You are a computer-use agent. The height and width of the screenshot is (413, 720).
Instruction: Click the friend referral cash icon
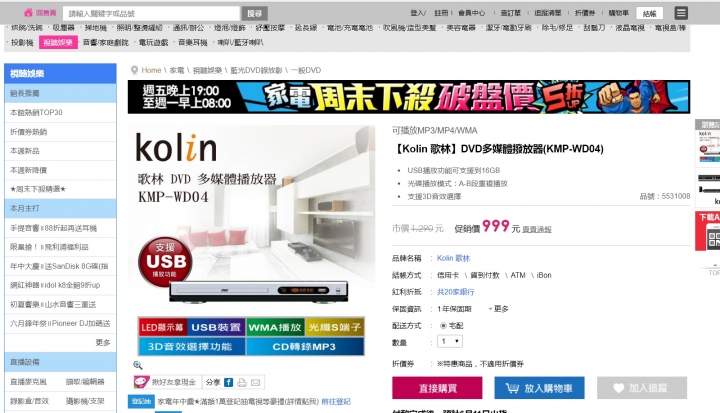tap(141, 382)
